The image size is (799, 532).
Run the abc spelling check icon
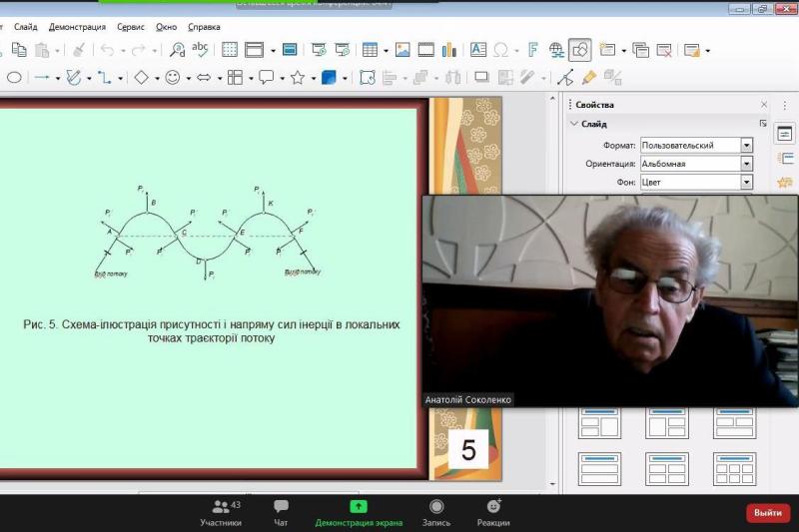tap(200, 49)
